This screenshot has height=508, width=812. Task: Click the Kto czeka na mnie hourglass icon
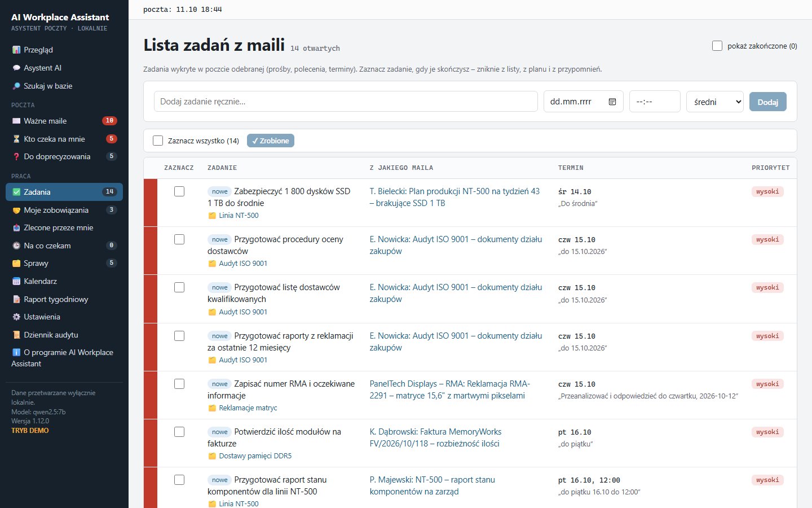coord(16,139)
